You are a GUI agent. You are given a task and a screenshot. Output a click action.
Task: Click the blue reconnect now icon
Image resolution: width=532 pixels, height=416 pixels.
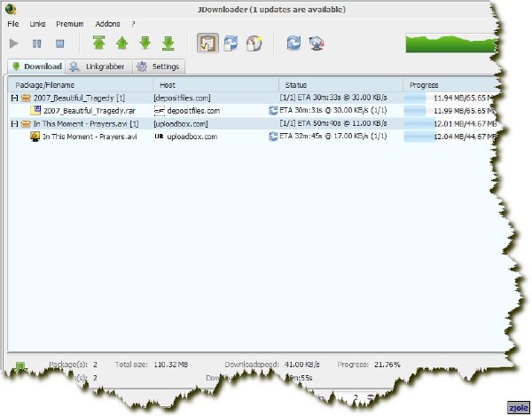(x=293, y=43)
